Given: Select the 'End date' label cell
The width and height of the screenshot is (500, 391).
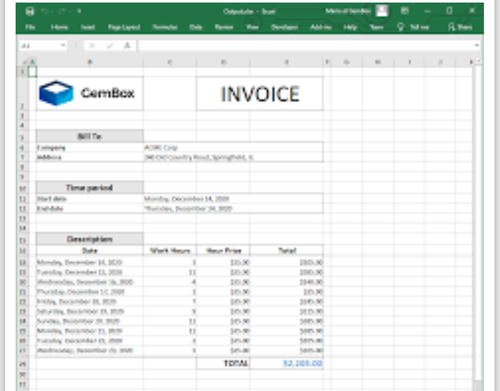Looking at the screenshot, I should tap(90, 209).
